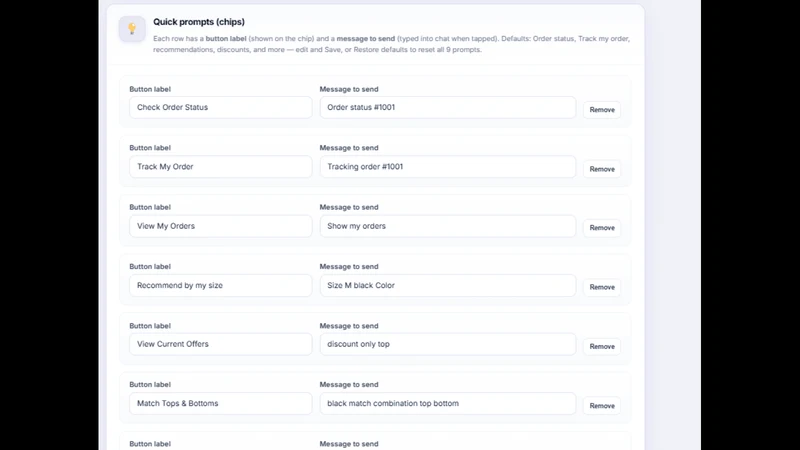
Task: Edit the message field containing Show my orders
Action: coord(447,226)
